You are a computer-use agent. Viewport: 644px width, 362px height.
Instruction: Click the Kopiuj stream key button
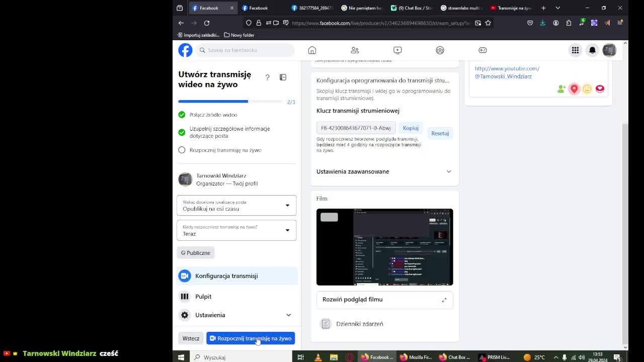click(411, 128)
